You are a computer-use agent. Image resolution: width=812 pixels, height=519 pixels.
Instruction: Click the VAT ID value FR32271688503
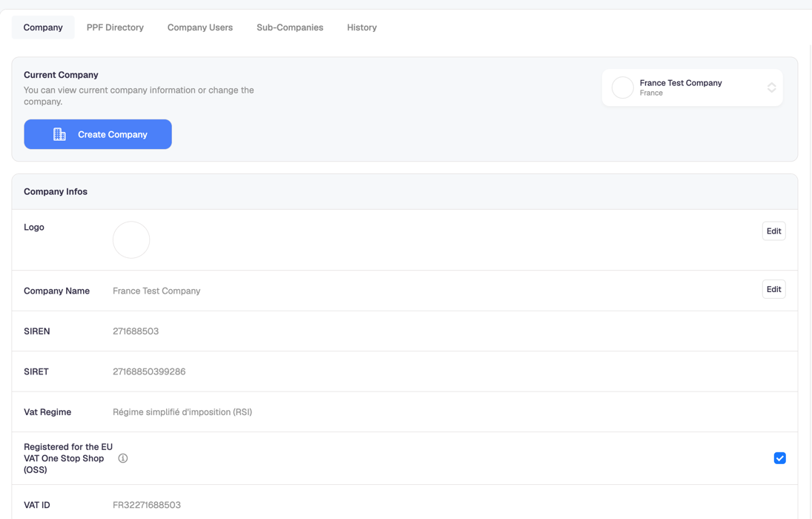tap(147, 504)
